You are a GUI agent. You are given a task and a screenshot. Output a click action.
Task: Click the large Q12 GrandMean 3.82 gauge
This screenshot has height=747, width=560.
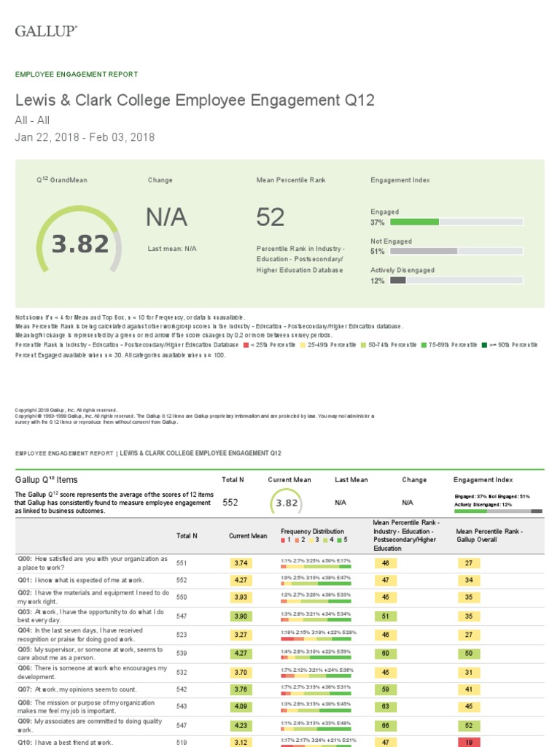[x=79, y=244]
